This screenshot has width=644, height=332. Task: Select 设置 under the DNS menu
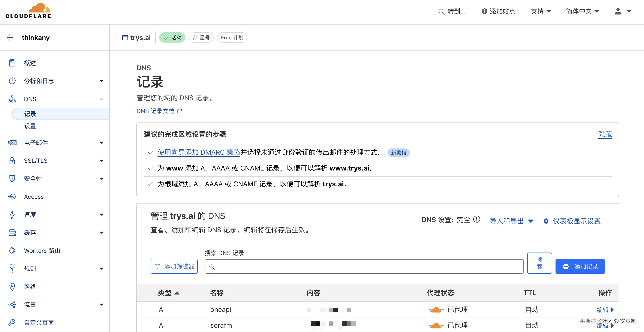pos(30,126)
